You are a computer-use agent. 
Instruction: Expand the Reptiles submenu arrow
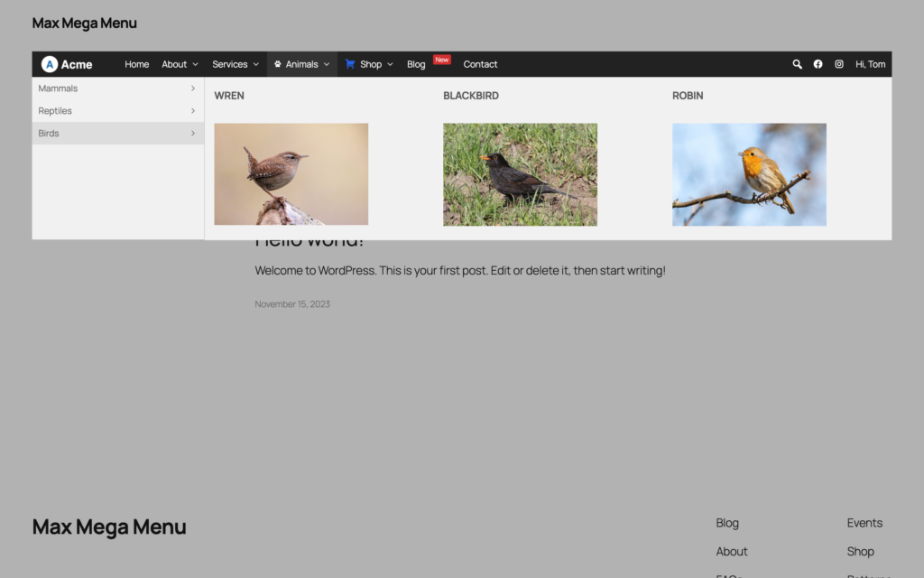(x=193, y=111)
